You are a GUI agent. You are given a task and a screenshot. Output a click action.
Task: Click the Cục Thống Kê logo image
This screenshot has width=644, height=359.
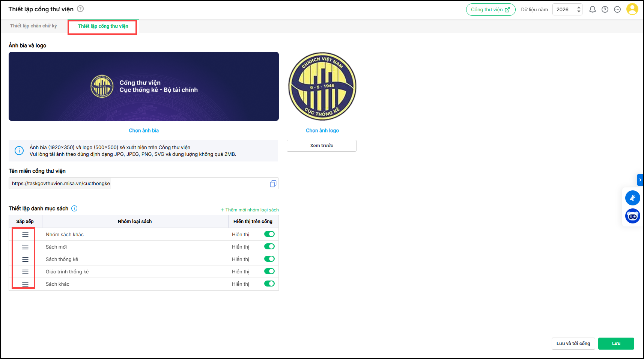coord(322,86)
